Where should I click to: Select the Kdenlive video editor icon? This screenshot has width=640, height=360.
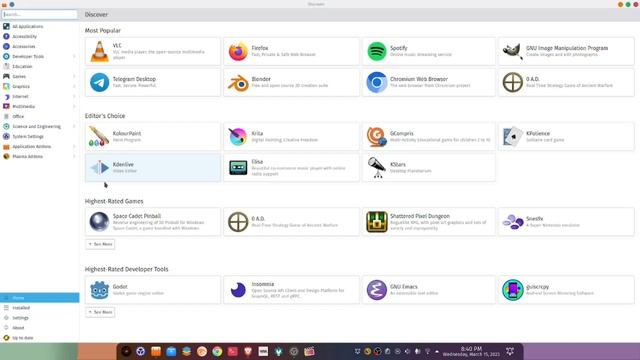coord(99,168)
